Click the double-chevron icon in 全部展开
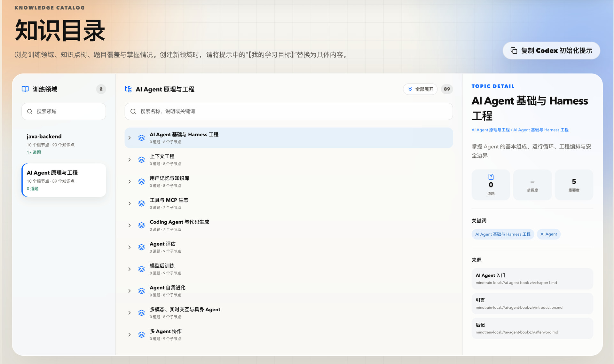Image resolution: width=614 pixels, height=364 pixels. (410, 89)
